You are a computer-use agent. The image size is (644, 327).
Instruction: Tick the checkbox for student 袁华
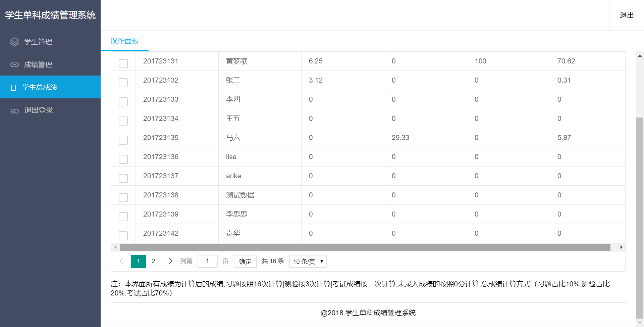click(x=123, y=236)
